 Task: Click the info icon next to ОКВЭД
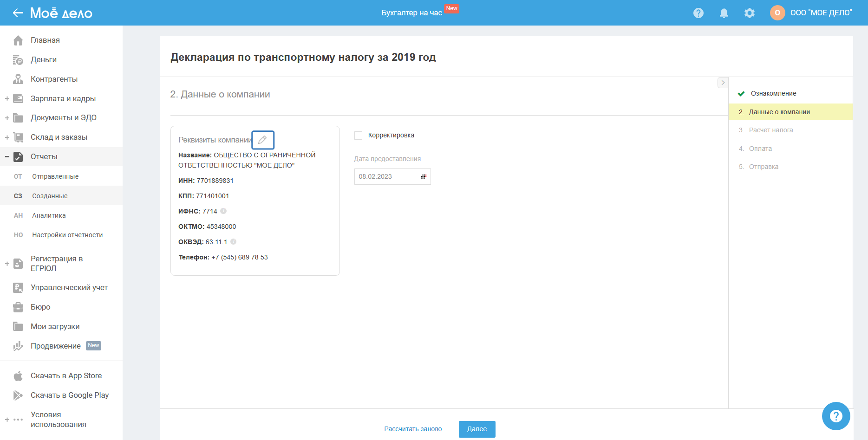coord(234,242)
